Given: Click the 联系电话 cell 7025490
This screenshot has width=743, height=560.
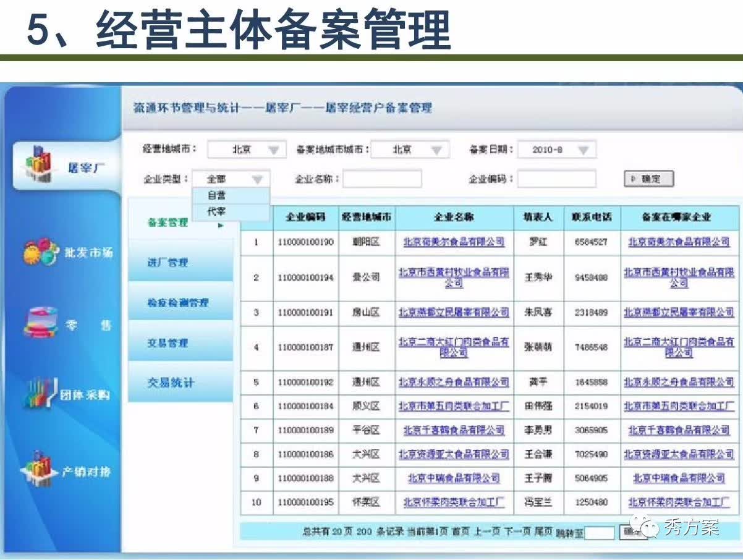Looking at the screenshot, I should pyautogui.click(x=592, y=454).
